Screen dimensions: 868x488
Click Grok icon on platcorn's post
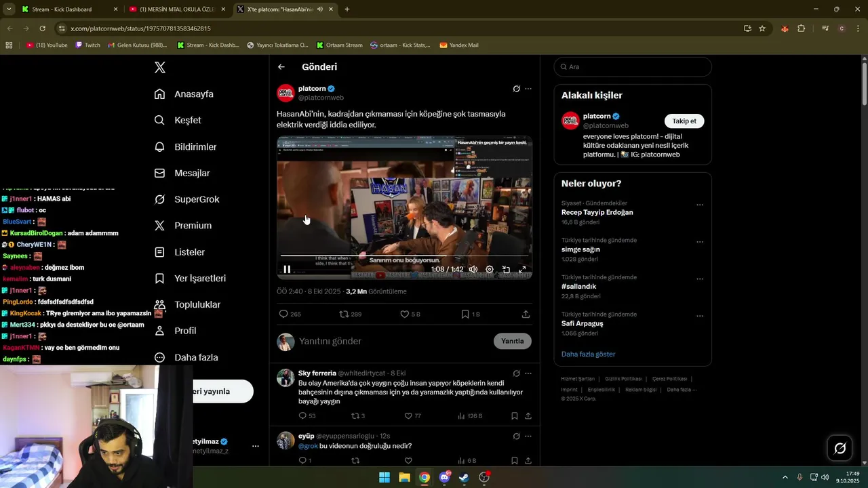point(516,89)
